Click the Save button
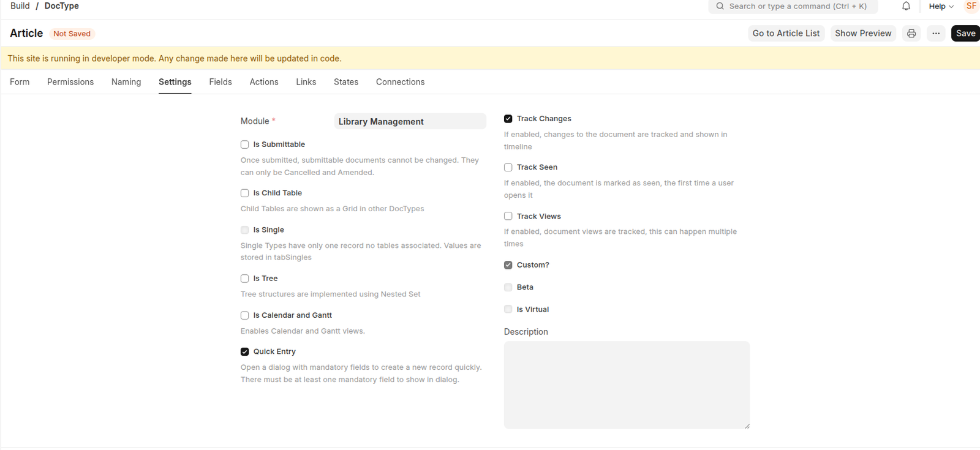This screenshot has width=980, height=450. click(965, 34)
